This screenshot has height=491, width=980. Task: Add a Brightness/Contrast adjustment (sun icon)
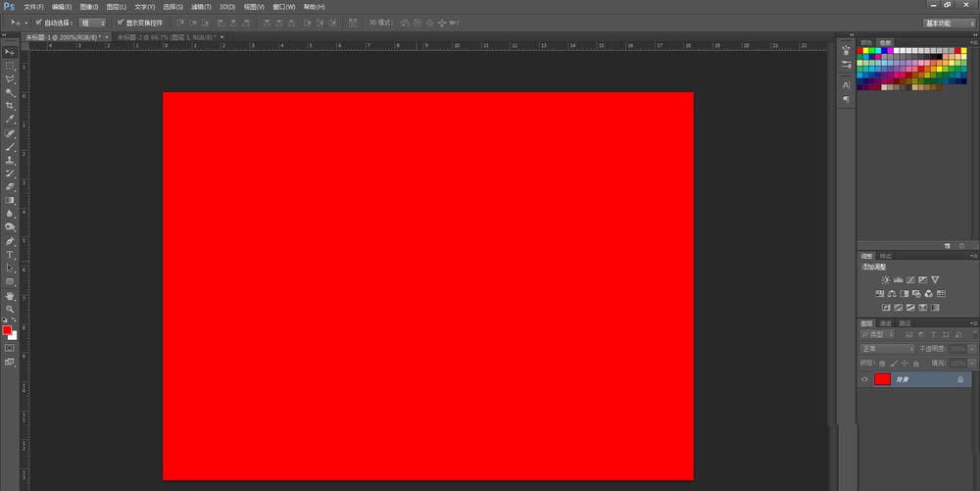[885, 280]
